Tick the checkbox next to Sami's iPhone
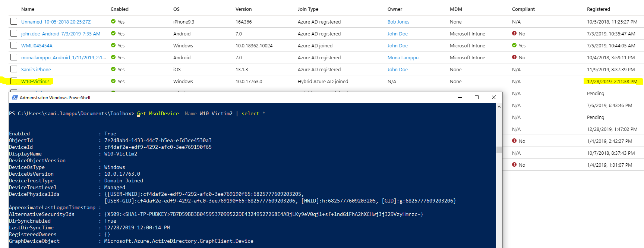This screenshot has width=644, height=248. [14, 69]
